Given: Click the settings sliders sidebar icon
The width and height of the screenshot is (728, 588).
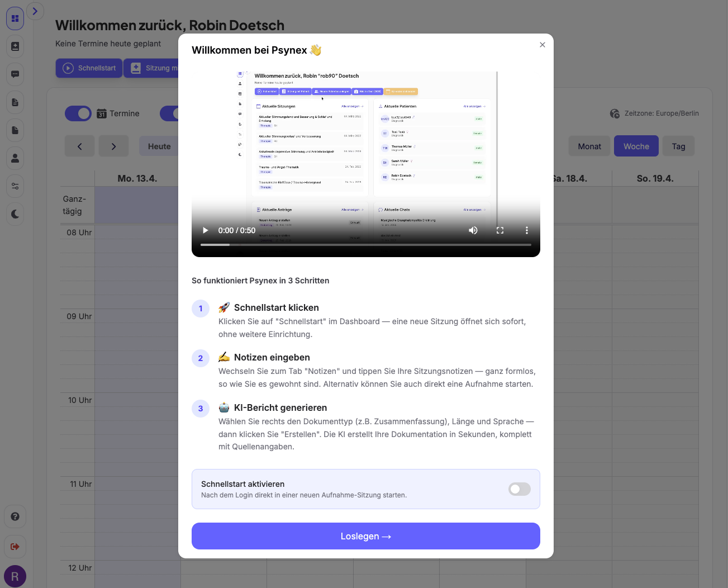Looking at the screenshot, I should click(x=15, y=186).
